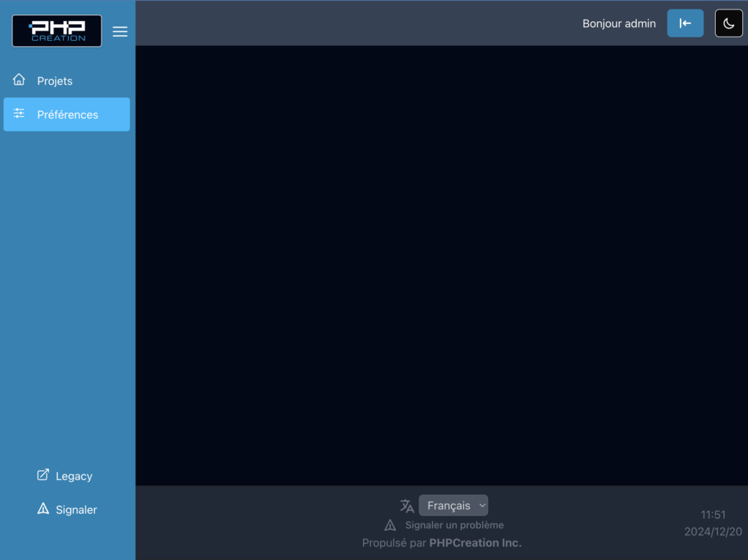
Task: Click the translate icon in the footer
Action: (x=407, y=505)
